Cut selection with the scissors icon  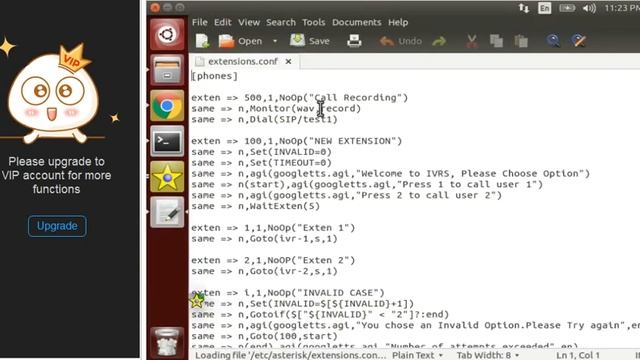click(x=472, y=41)
